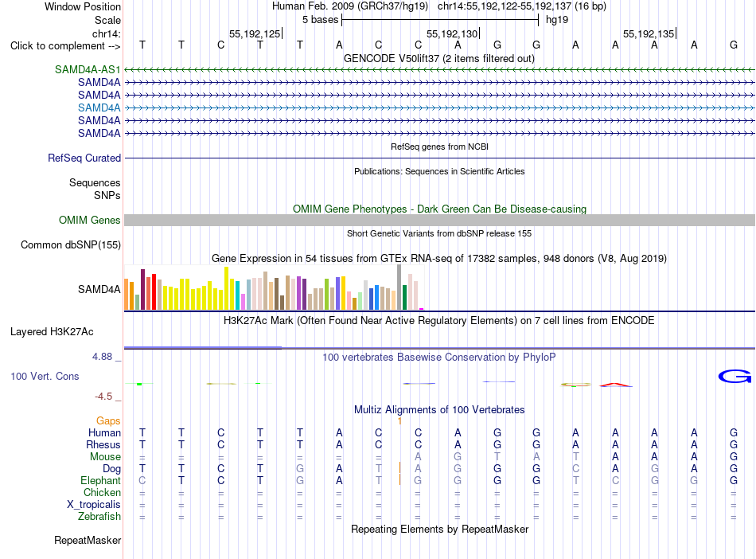Click the tallest gray bar in GTEx chart
Viewport: 756px width, 559px height.
click(399, 287)
